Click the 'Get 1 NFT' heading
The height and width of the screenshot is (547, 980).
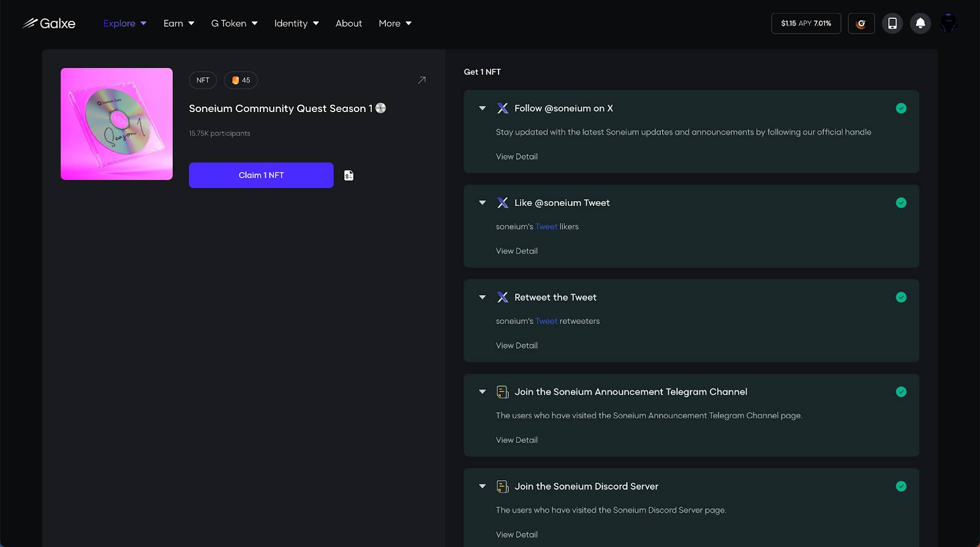pos(482,72)
